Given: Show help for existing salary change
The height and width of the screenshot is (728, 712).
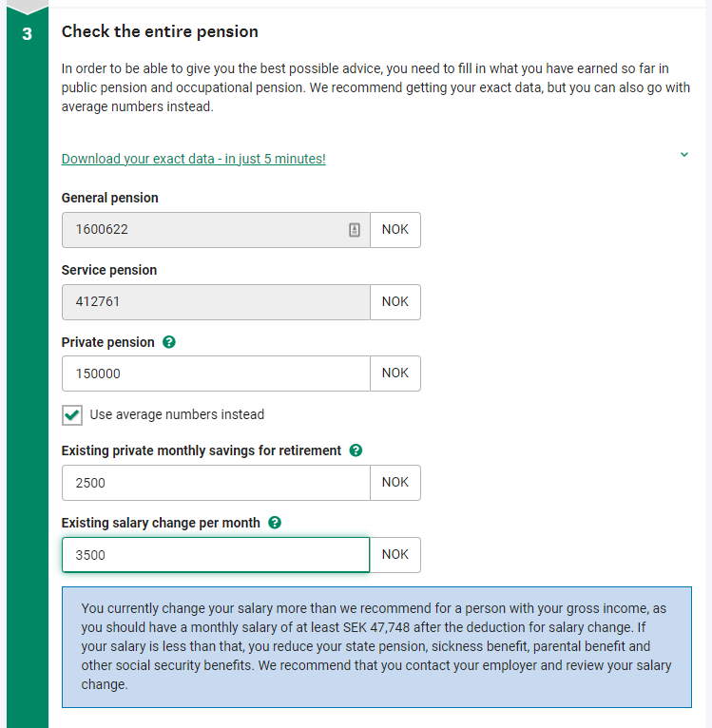Looking at the screenshot, I should [x=275, y=523].
